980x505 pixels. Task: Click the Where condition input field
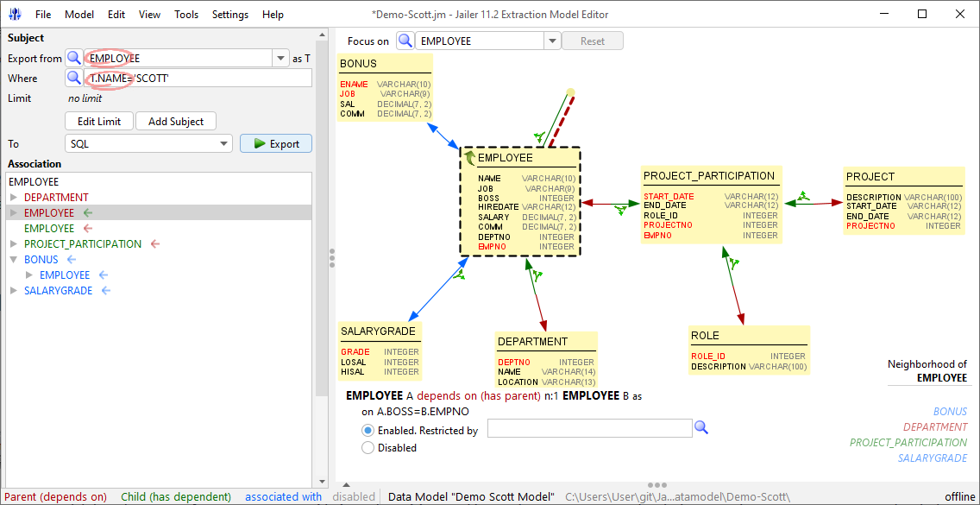[x=198, y=79]
